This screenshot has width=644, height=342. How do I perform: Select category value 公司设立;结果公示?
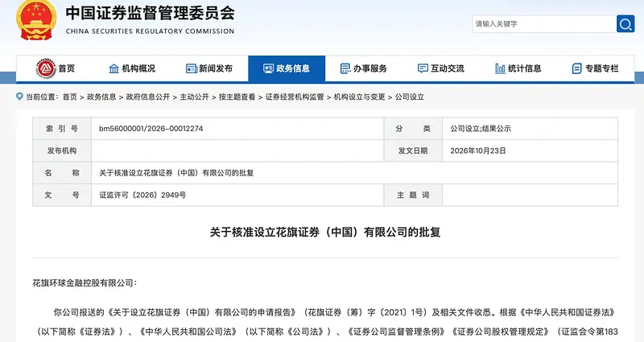tap(481, 129)
